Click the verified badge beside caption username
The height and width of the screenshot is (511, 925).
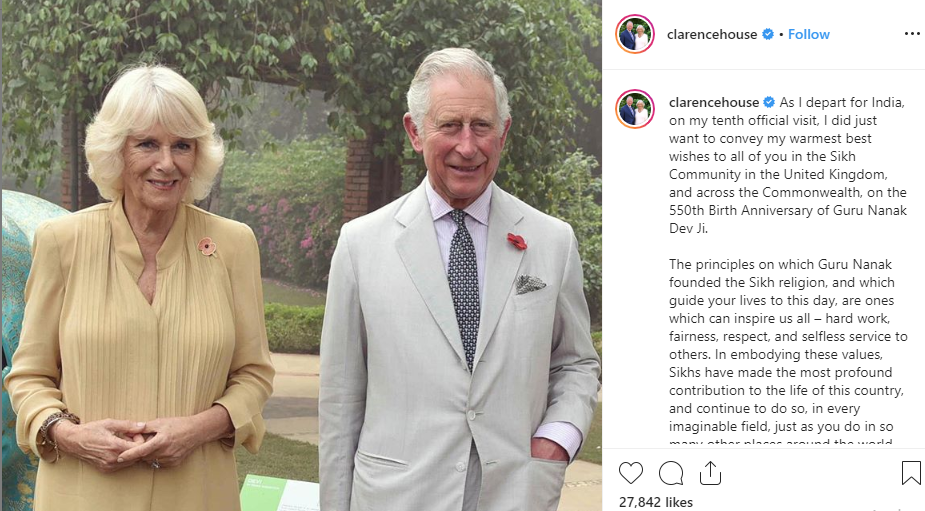[x=769, y=102]
